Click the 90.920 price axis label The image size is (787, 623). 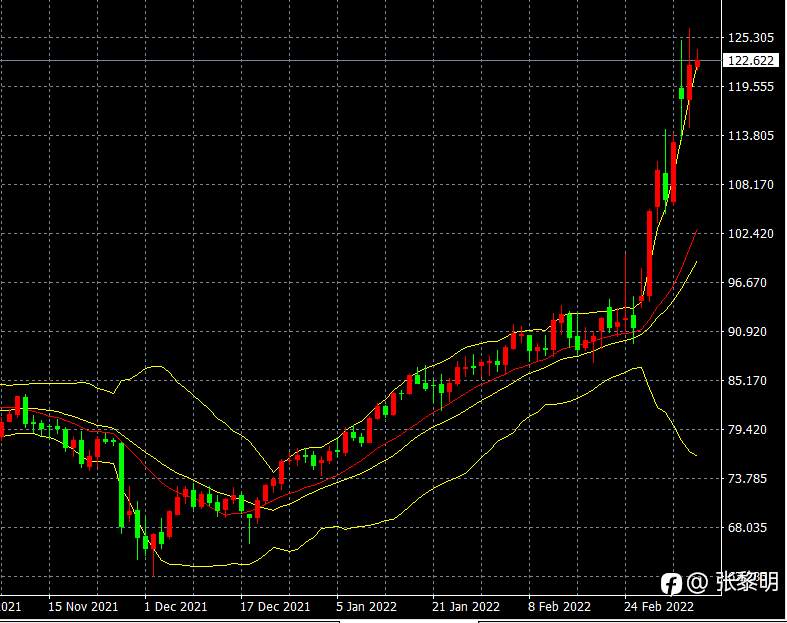pyautogui.click(x=747, y=332)
